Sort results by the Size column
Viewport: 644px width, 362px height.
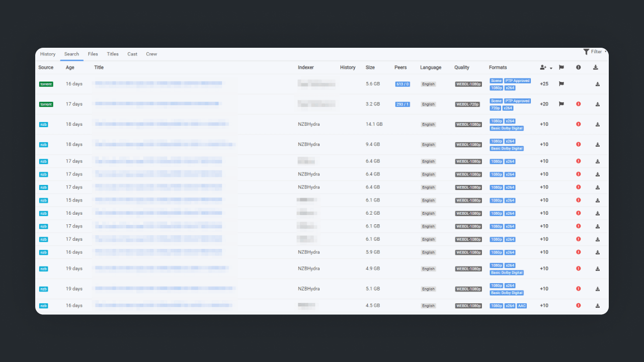point(370,67)
